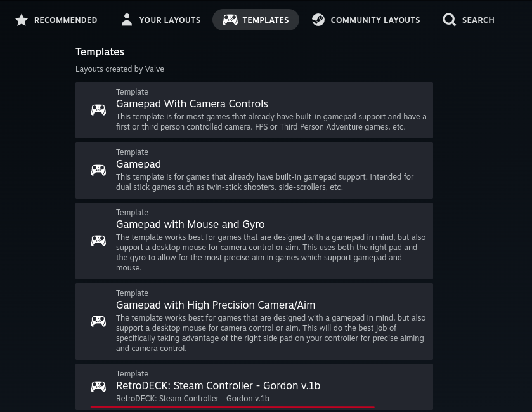Click the Steam logo icon for Community Layouts
532x412 pixels.
[x=318, y=20]
